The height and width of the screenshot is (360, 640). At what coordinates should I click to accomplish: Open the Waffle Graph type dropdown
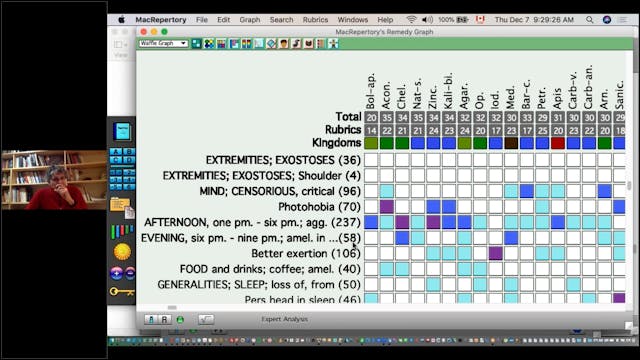[163, 43]
